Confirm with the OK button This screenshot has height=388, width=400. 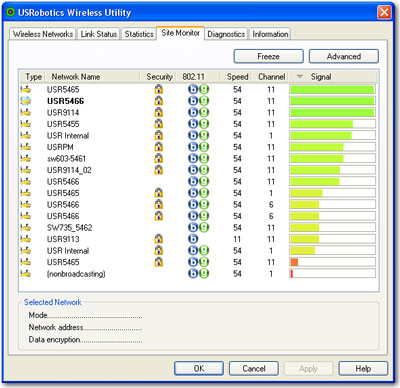199,368
